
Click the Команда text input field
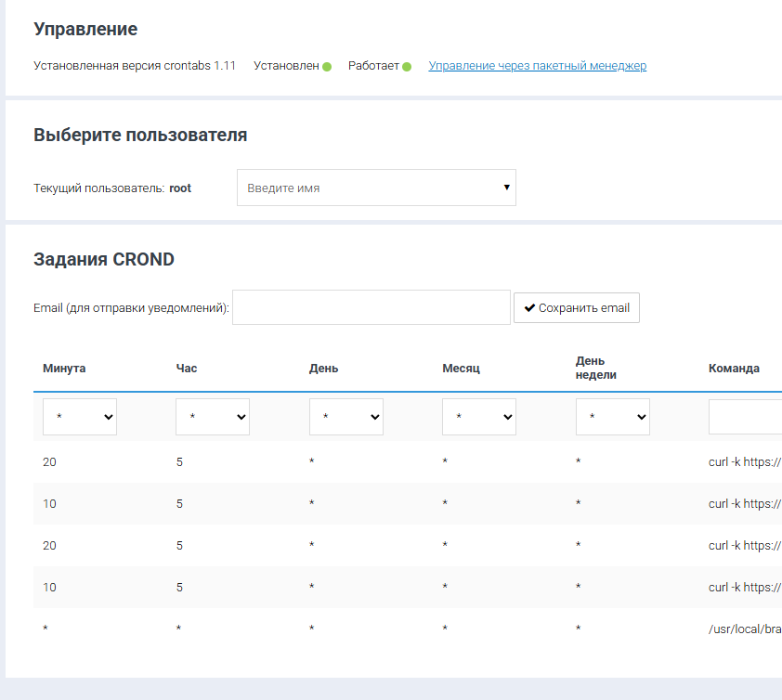pos(745,418)
